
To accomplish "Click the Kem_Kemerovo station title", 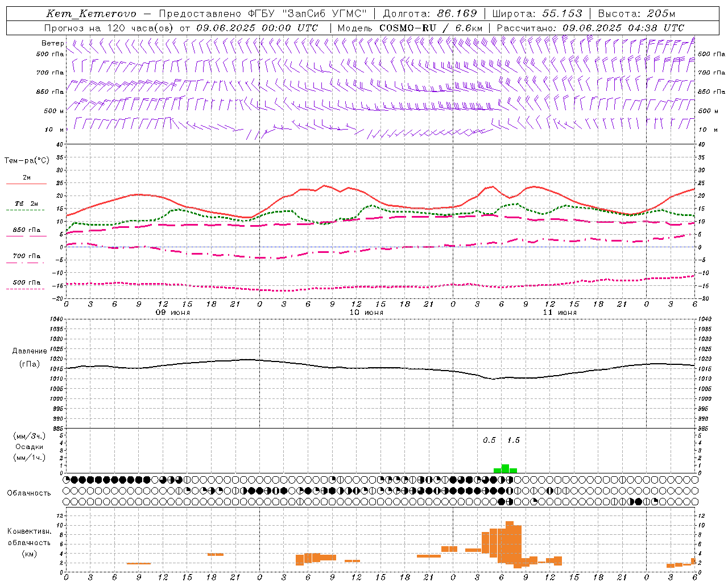I will pos(91,14).
